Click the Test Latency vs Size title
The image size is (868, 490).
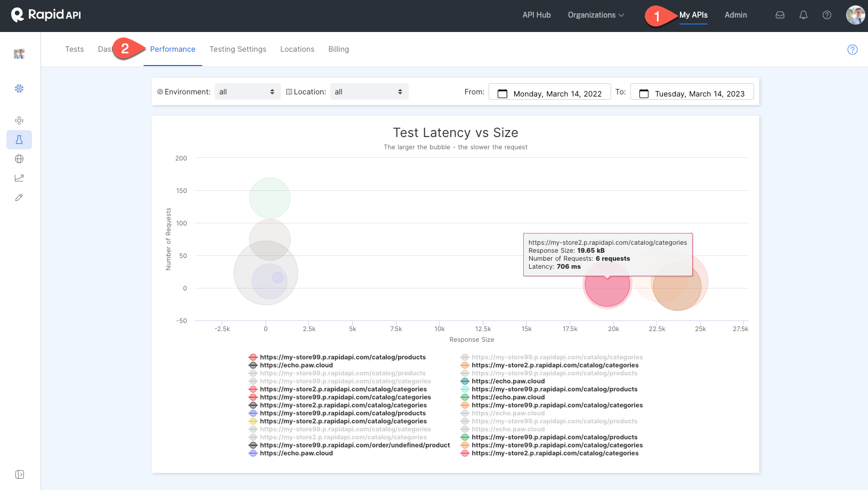pos(456,133)
